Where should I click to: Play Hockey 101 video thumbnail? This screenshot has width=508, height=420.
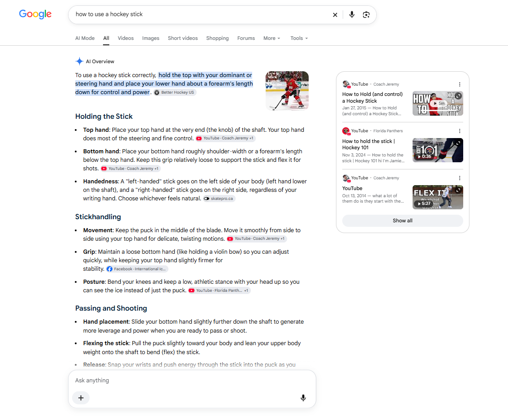[x=438, y=150]
